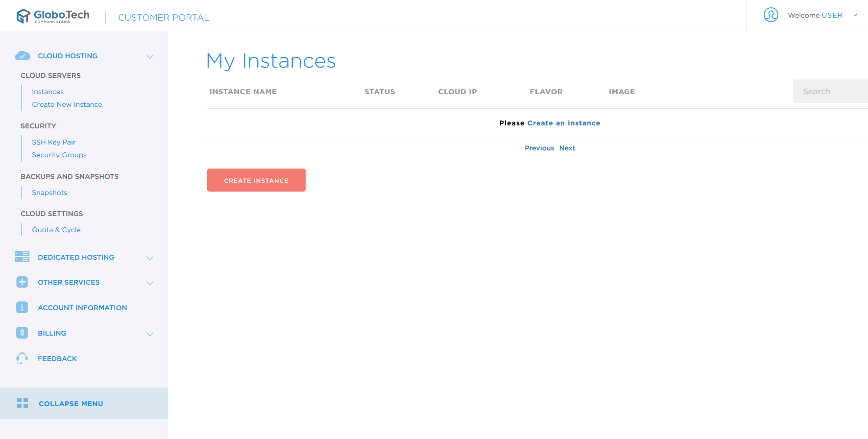
Task: Click the Security section label
Action: tap(38, 126)
